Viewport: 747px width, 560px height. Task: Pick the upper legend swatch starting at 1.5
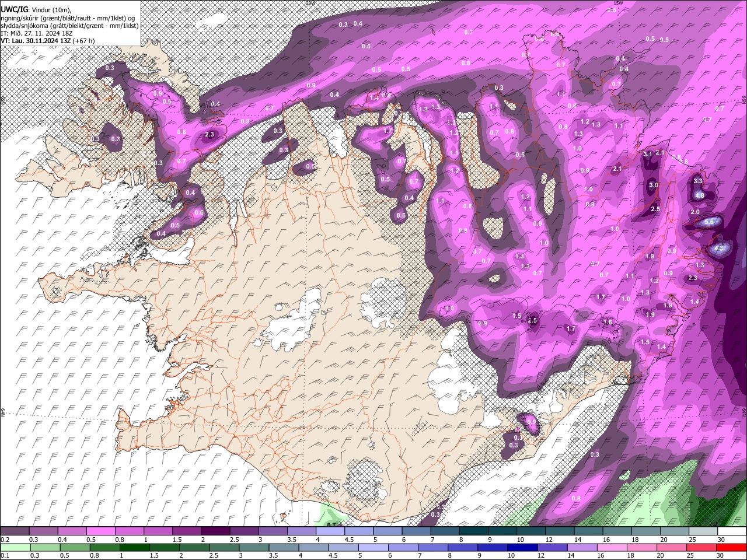click(187, 531)
